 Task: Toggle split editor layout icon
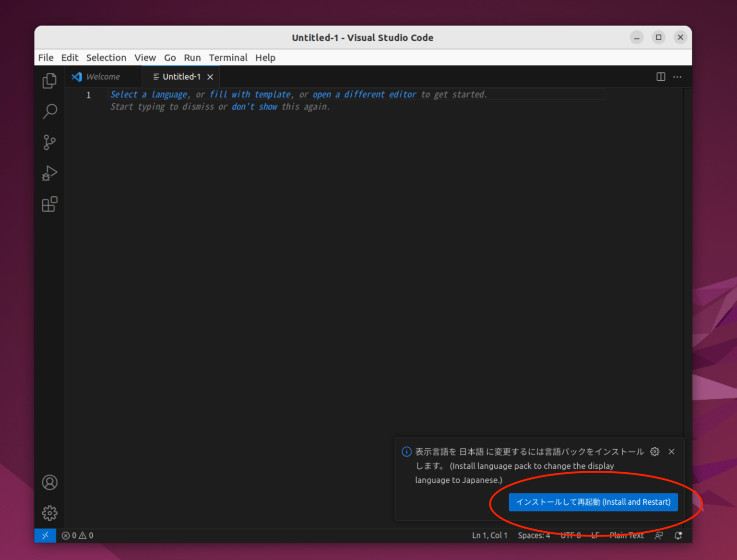pyautogui.click(x=660, y=76)
